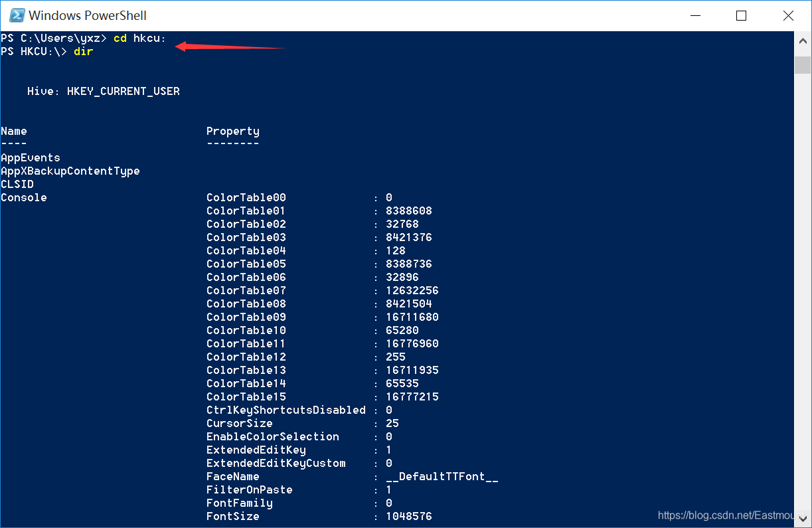Viewport: 812px width, 528px height.
Task: Click the ColorTable02 property
Action: (246, 224)
